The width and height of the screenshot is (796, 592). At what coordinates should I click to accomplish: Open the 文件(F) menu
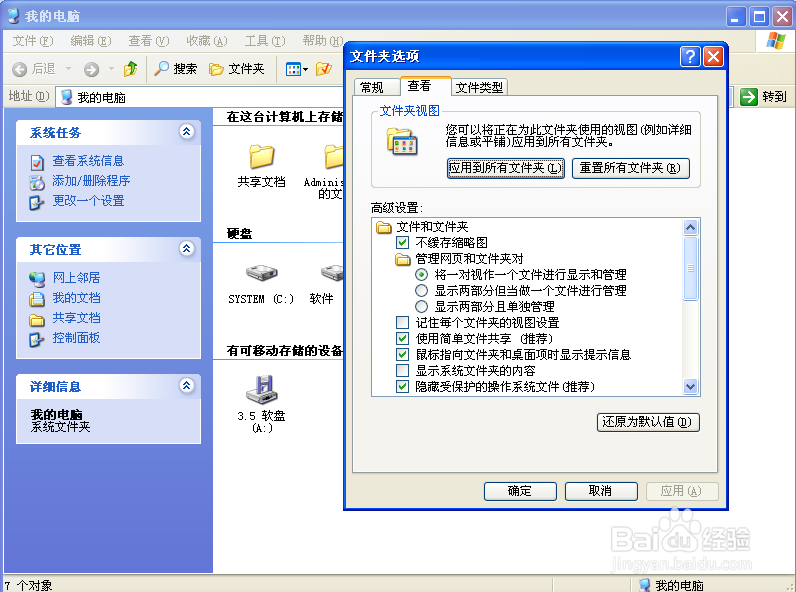32,41
